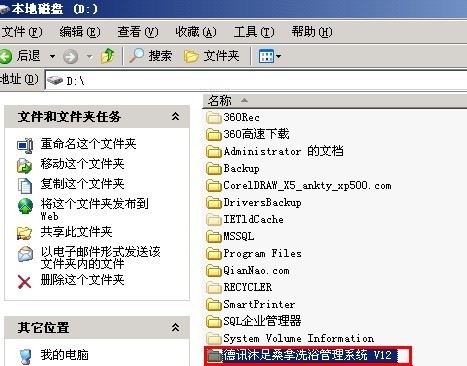
Task: Click the 360Rec folder icon
Action: point(214,118)
